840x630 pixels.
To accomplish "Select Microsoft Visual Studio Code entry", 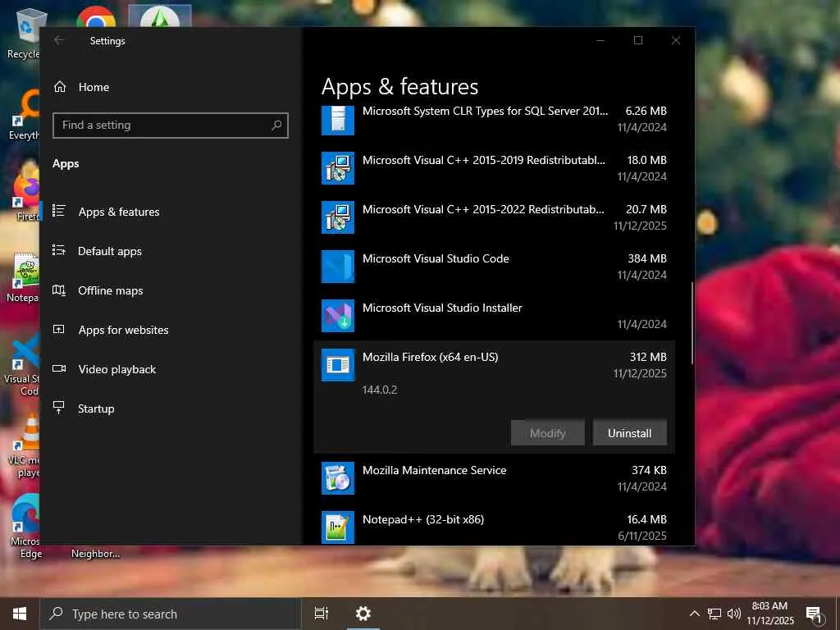I will tap(494, 267).
